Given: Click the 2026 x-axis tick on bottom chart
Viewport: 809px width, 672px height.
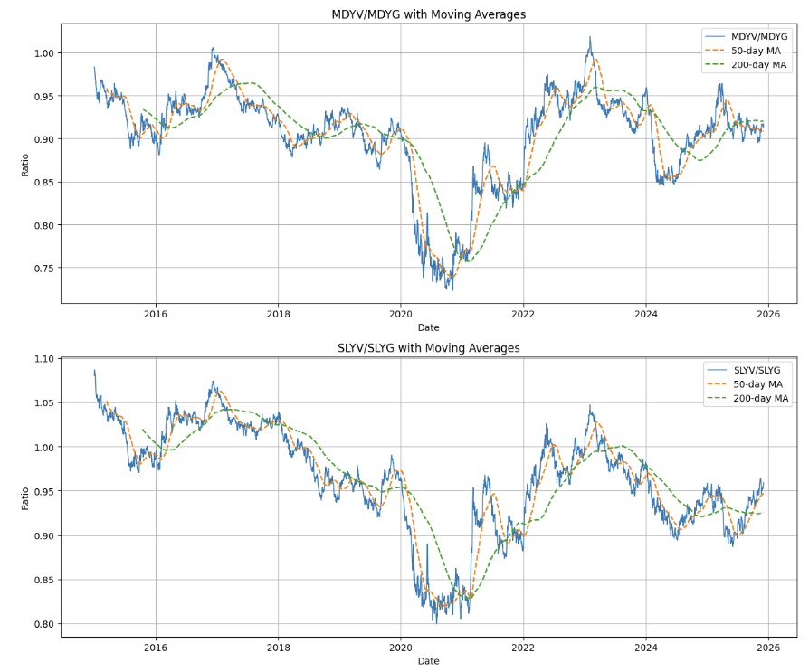Looking at the screenshot, I should [767, 647].
